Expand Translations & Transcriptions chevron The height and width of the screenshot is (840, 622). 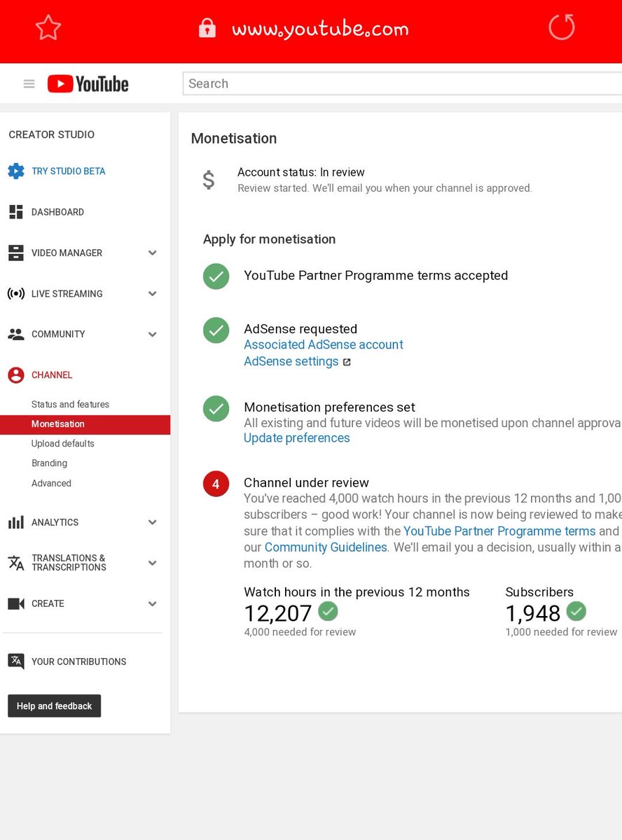pyautogui.click(x=153, y=563)
